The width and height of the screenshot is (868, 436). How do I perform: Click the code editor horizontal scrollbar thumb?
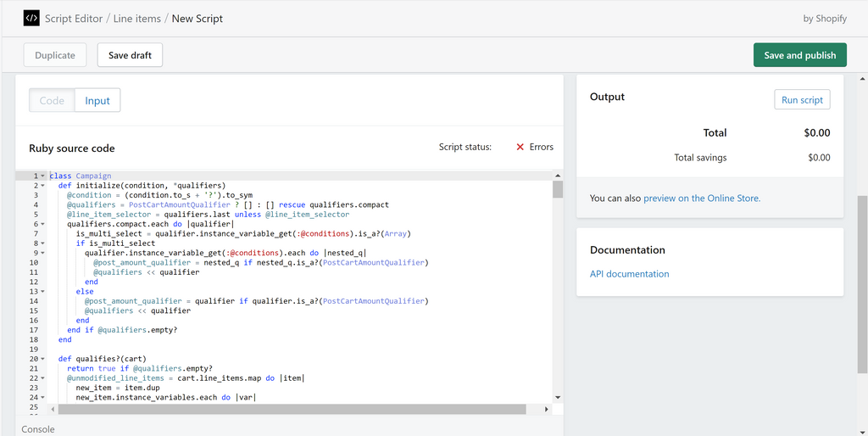pos(292,409)
